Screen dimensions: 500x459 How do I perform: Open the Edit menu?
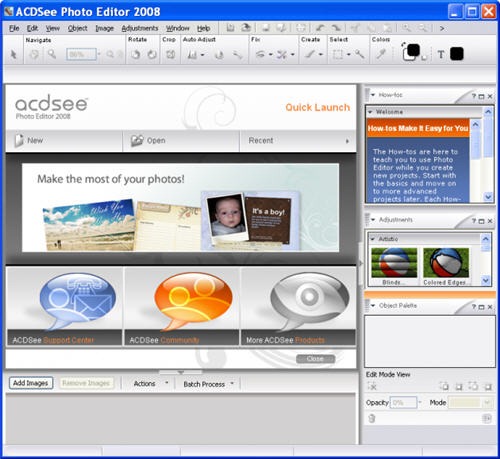coord(32,28)
